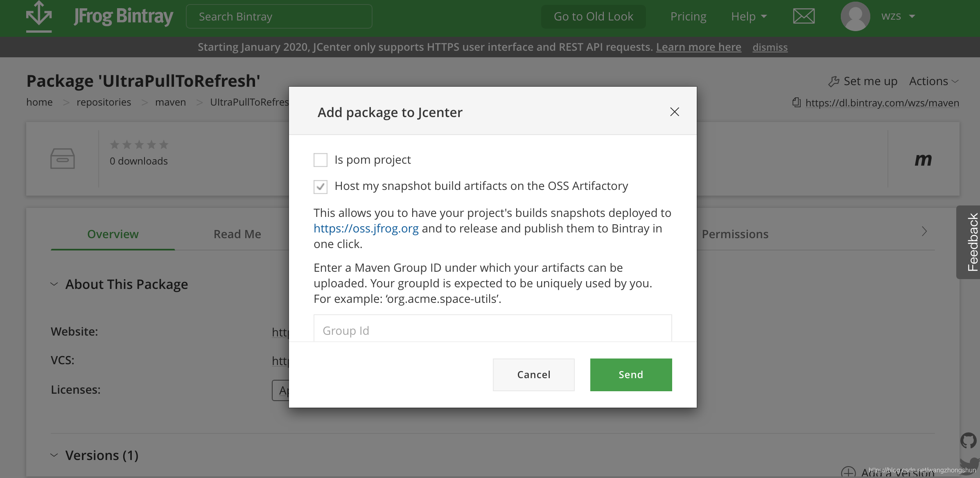Click the five-star rating
980x478 pixels.
139,144
